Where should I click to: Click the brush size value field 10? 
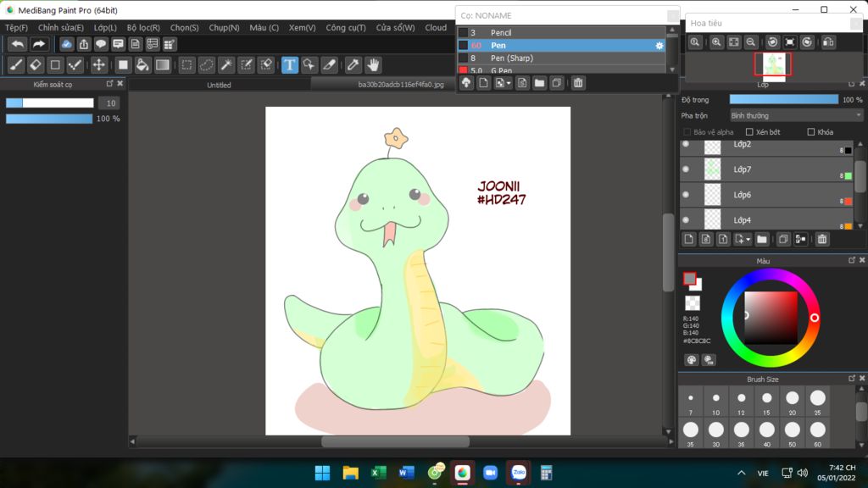pos(109,103)
